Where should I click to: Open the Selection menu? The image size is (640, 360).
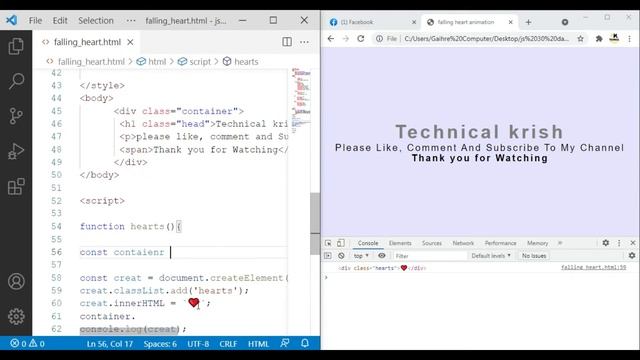[x=96, y=20]
